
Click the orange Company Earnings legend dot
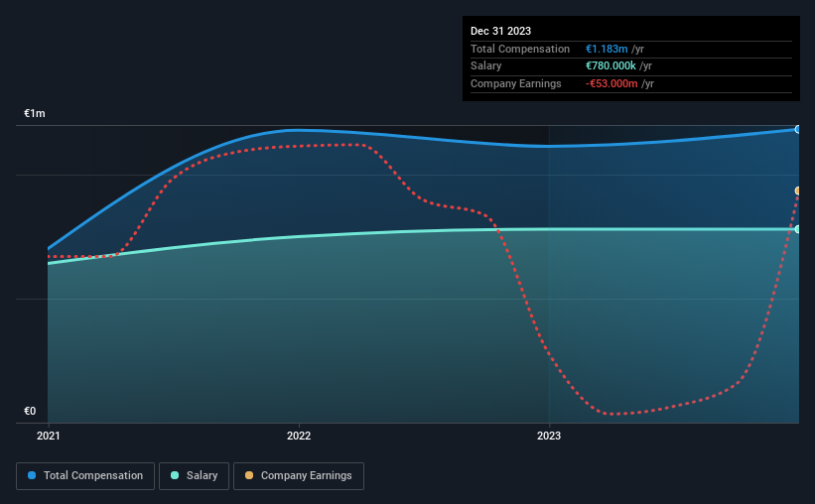point(249,475)
